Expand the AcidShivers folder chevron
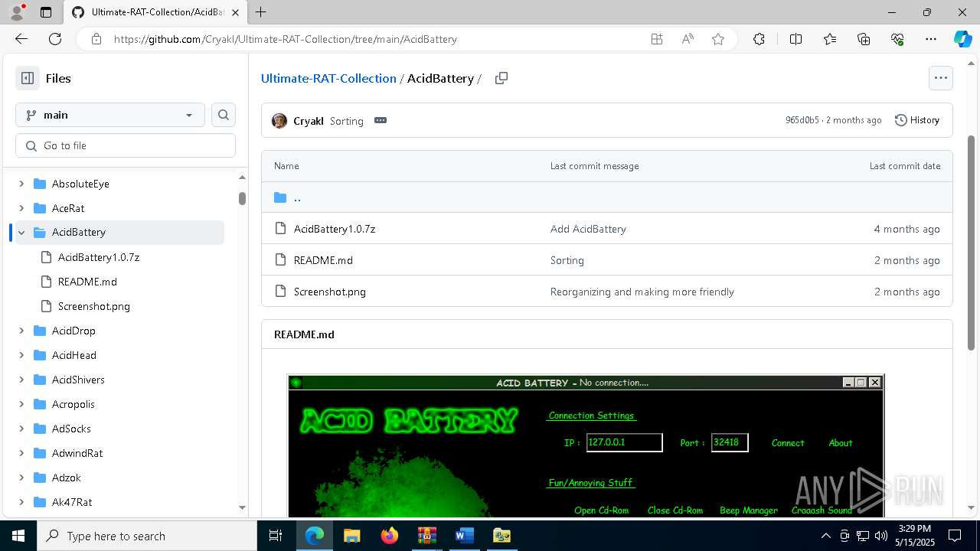 (x=21, y=380)
